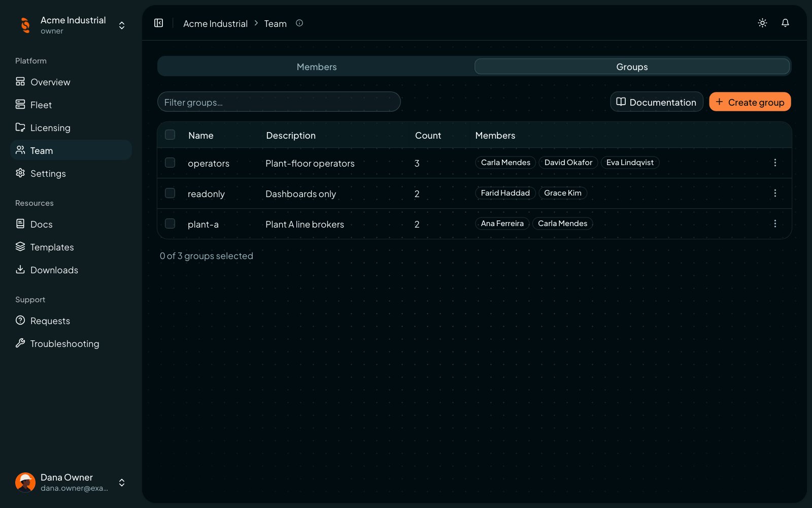
Task: Open support Requests
Action: [x=71, y=321]
